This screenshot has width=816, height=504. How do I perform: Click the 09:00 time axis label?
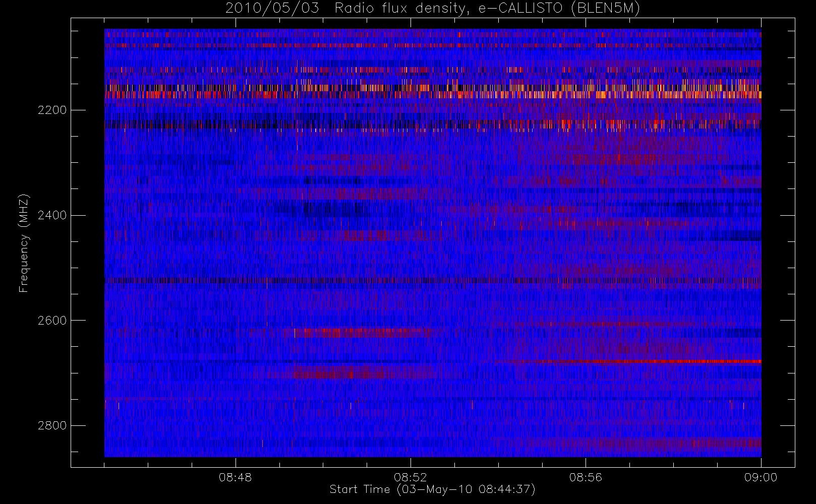point(761,477)
